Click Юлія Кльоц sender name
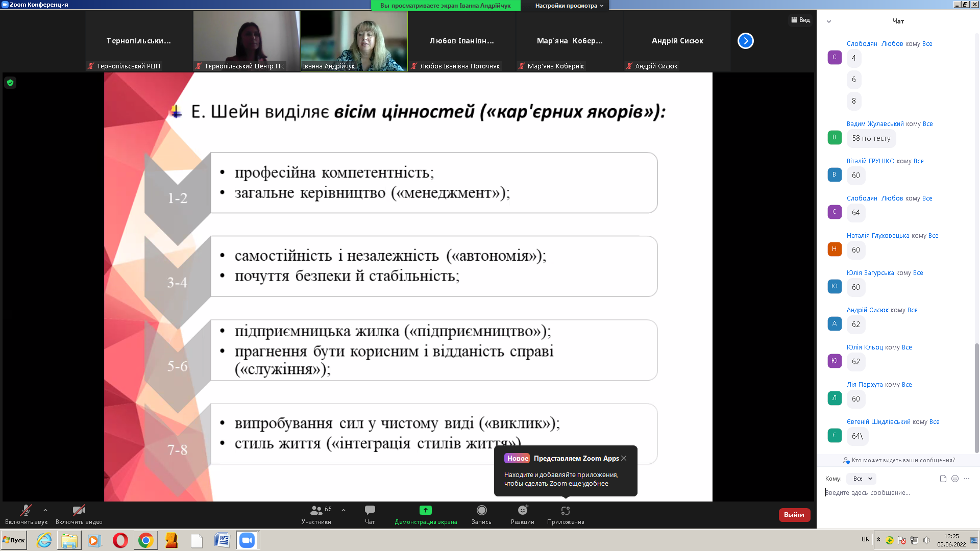 [865, 347]
